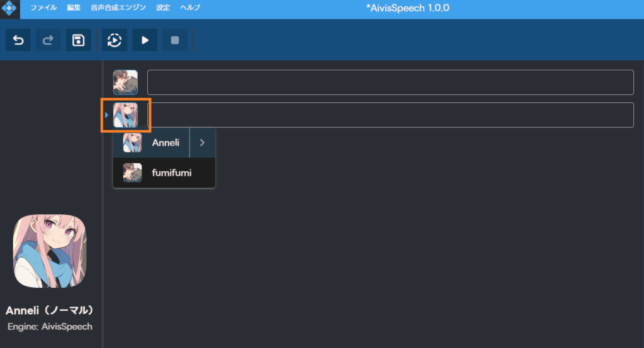Open the 設定 menu
Screen dimensions: 644x348
(163, 8)
